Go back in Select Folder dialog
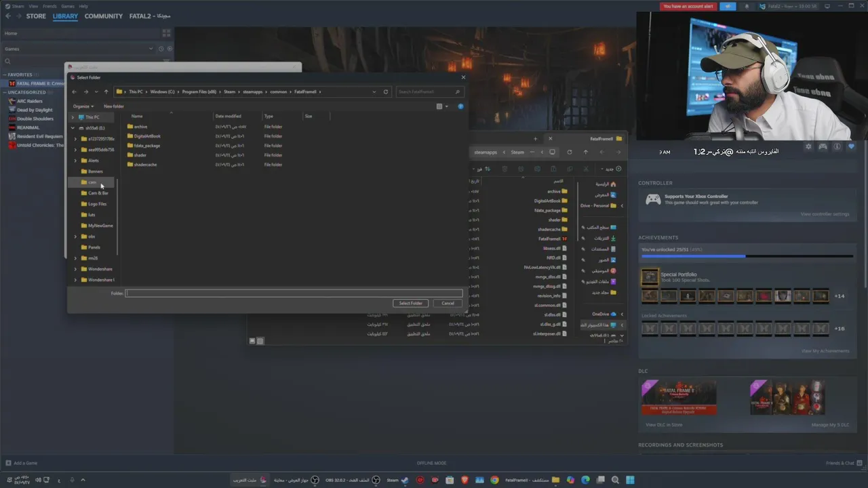This screenshot has width=868, height=488. pyautogui.click(x=75, y=91)
